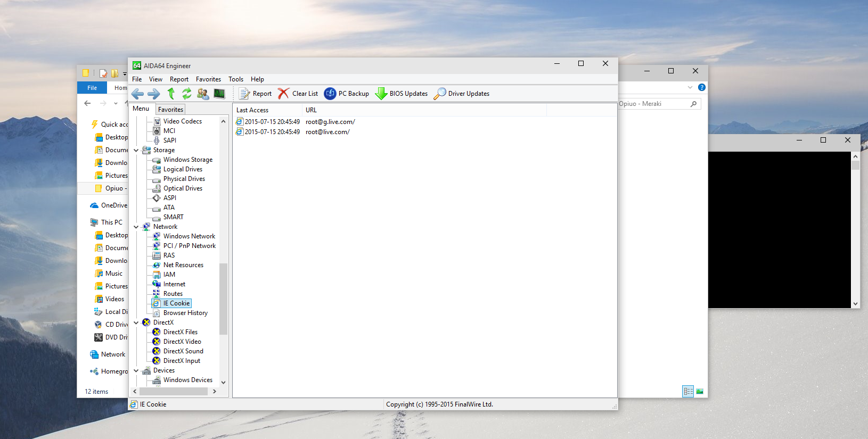This screenshot has width=868, height=439.
Task: Open PC Backup from the toolbar
Action: tap(347, 94)
